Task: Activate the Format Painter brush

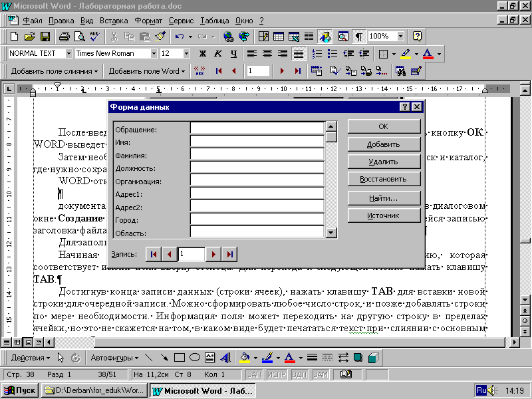Action: tap(160, 37)
